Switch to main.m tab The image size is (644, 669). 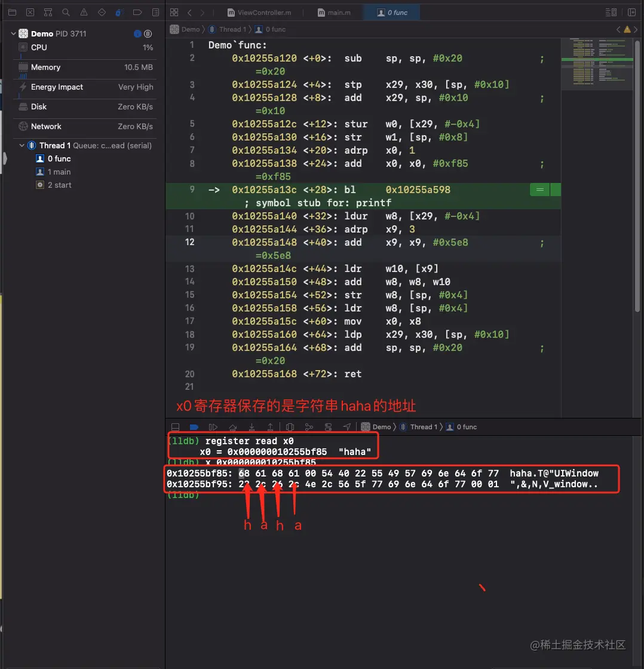click(x=334, y=13)
